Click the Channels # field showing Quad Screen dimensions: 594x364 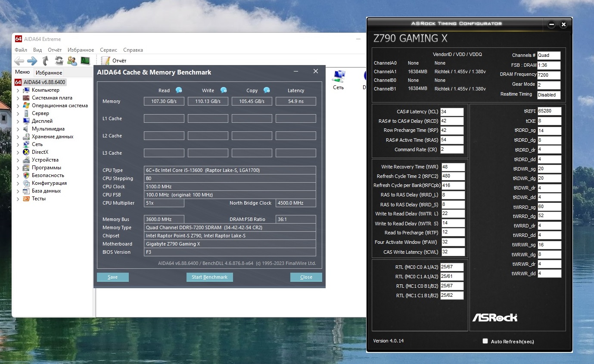pos(549,55)
